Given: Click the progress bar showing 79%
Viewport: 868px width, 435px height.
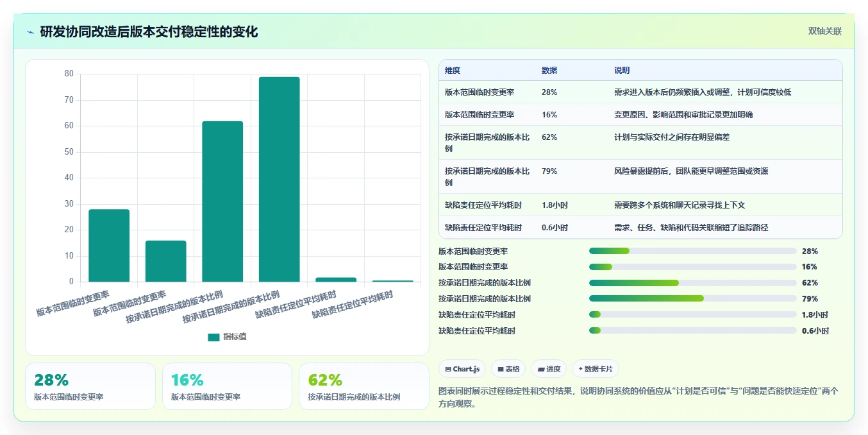Looking at the screenshot, I should pos(693,298).
